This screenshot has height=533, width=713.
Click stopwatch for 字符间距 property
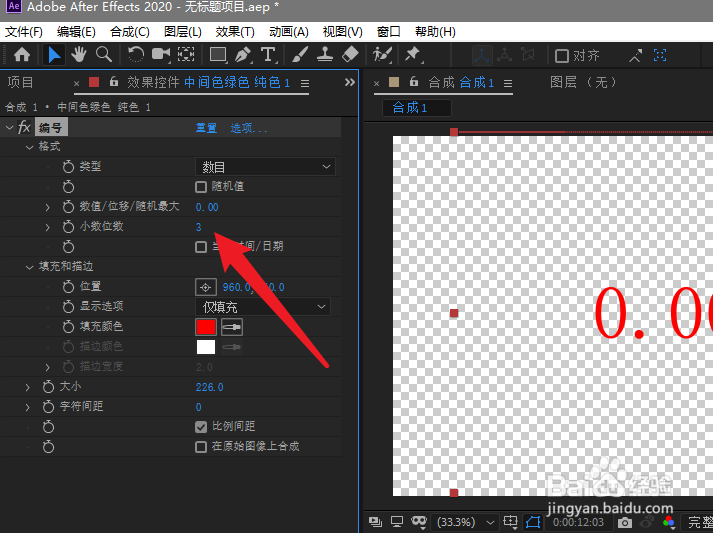(48, 407)
